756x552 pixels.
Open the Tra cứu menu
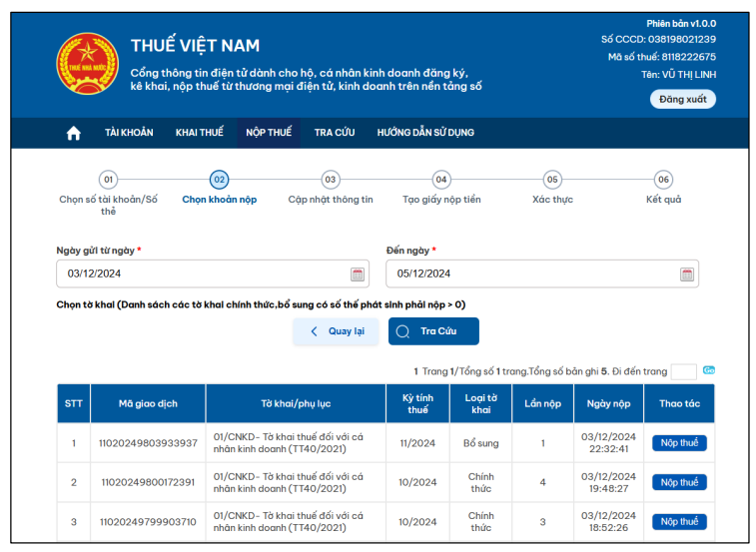pyautogui.click(x=335, y=133)
